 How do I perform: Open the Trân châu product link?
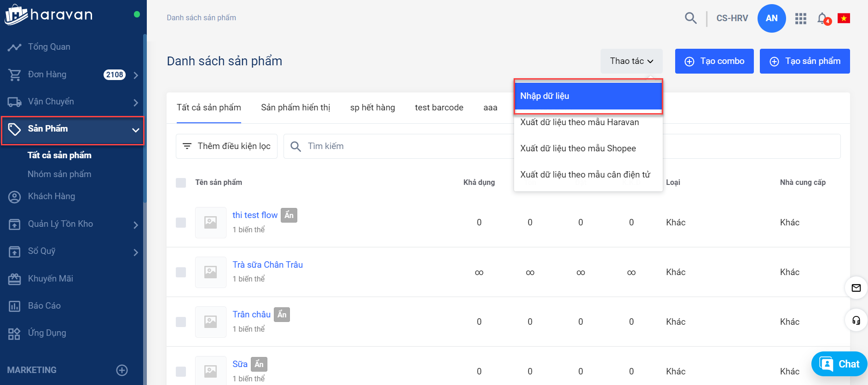click(x=251, y=315)
